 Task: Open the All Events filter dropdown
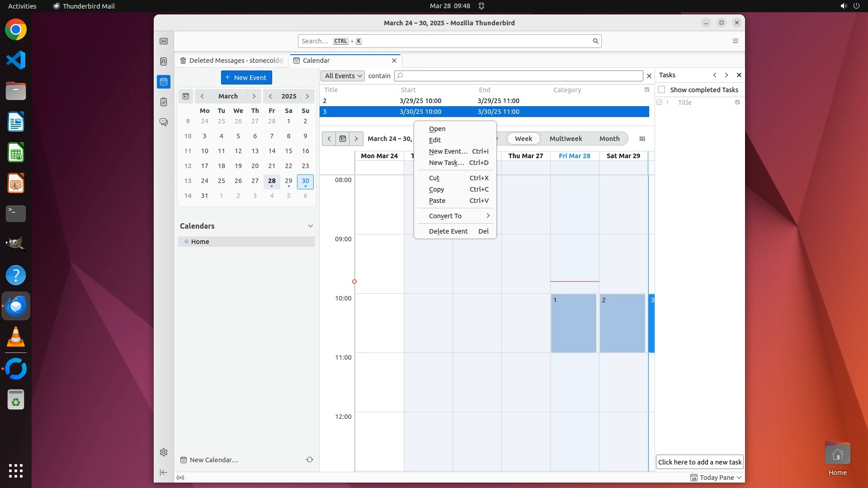(343, 76)
